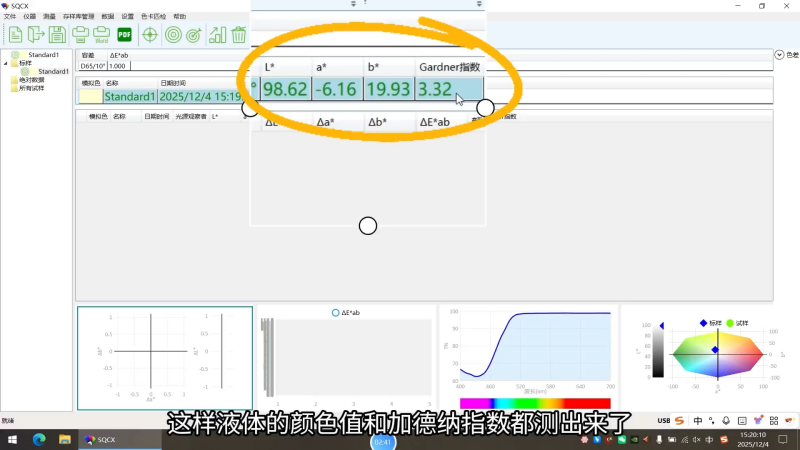Click the D65/10° illuminant cell
Screen dimensions: 800x450
pyautogui.click(x=93, y=66)
